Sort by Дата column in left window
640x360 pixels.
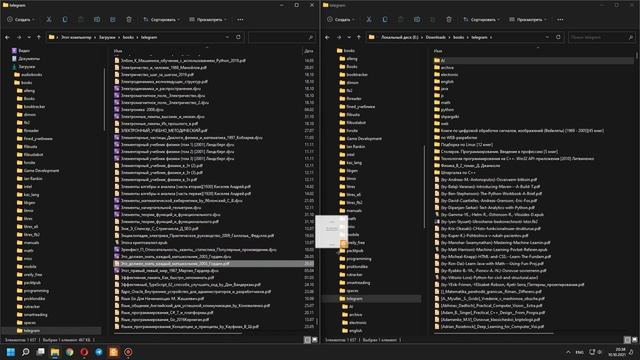[309, 51]
